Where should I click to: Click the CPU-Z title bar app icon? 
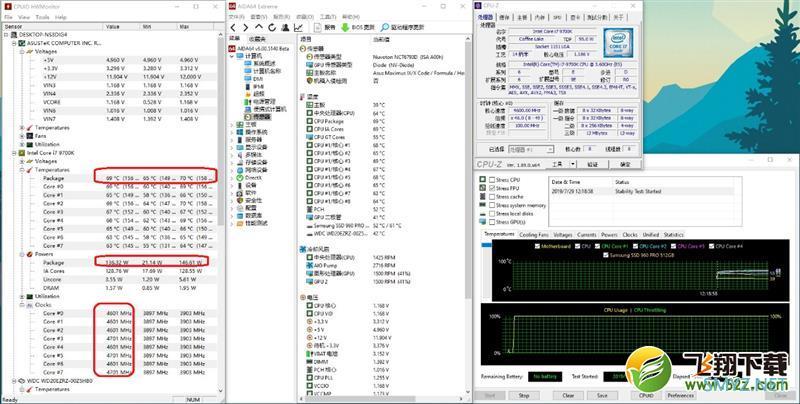pos(479,6)
